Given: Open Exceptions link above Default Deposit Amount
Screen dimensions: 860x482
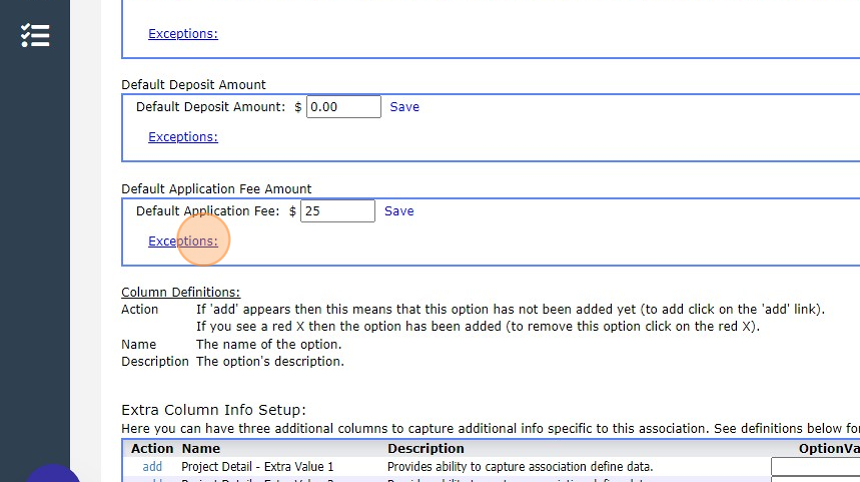Looking at the screenshot, I should [x=183, y=33].
